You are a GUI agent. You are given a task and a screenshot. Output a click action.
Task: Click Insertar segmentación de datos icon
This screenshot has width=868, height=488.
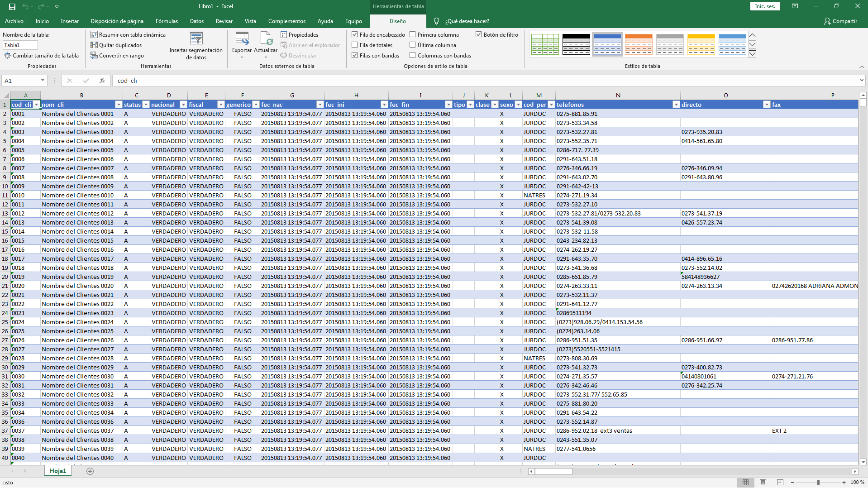tap(196, 39)
